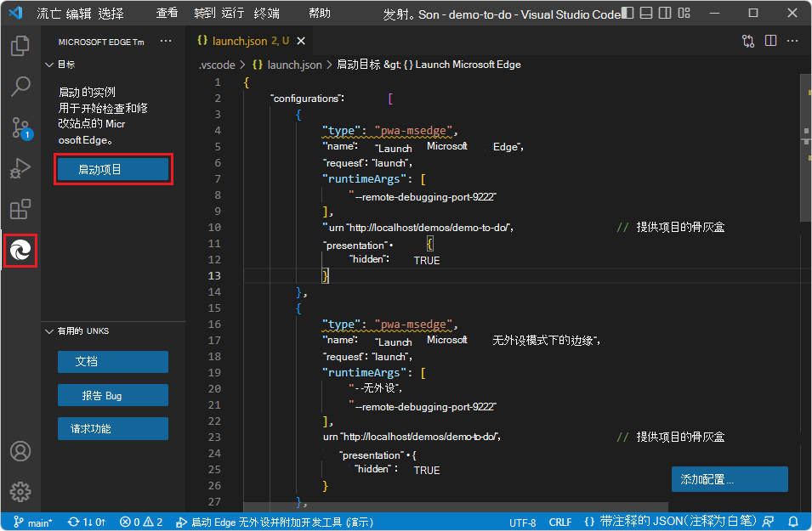The image size is (812, 531).
Task: Open the Explorer view in activity bar
Action: tap(20, 46)
